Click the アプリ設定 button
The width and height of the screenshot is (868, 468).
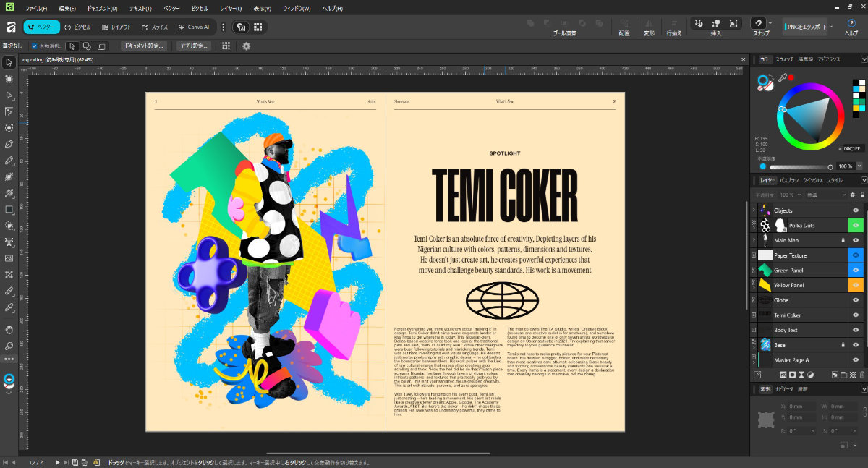coord(194,46)
